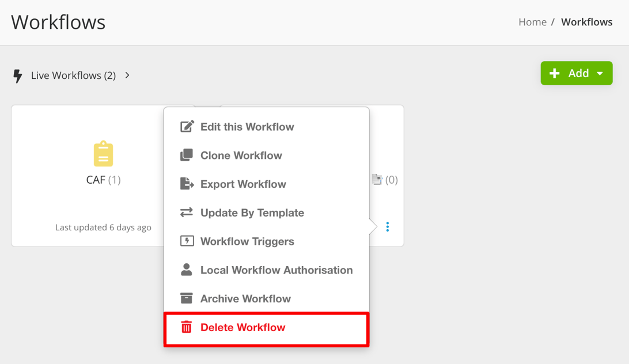Click the person icon for Local Workflow Authorisation
The width and height of the screenshot is (629, 364).
(186, 270)
